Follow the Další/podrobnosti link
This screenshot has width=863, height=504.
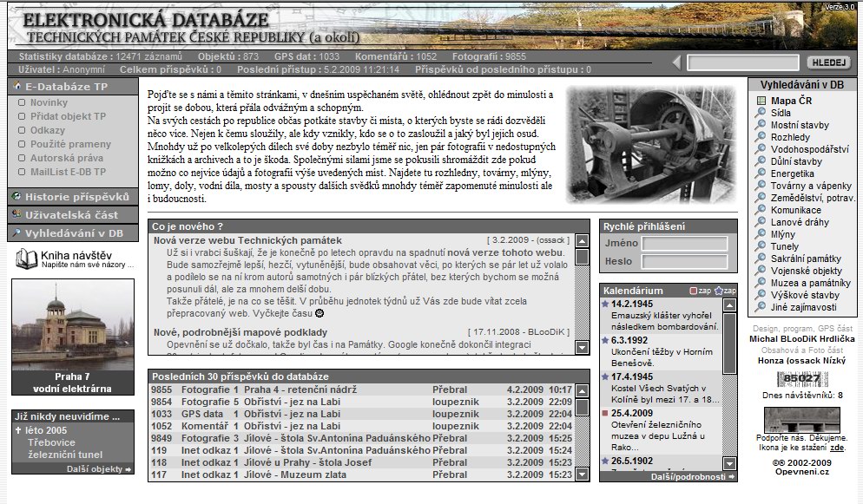pyautogui.click(x=694, y=476)
